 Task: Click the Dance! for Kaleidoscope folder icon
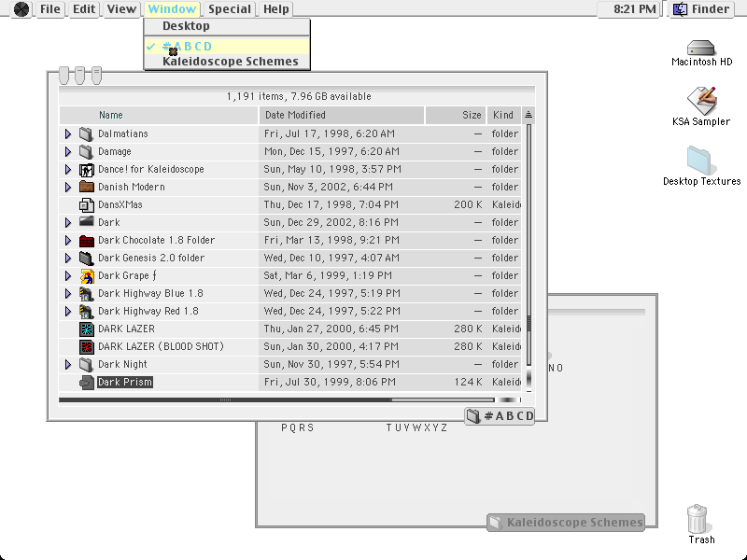click(86, 170)
